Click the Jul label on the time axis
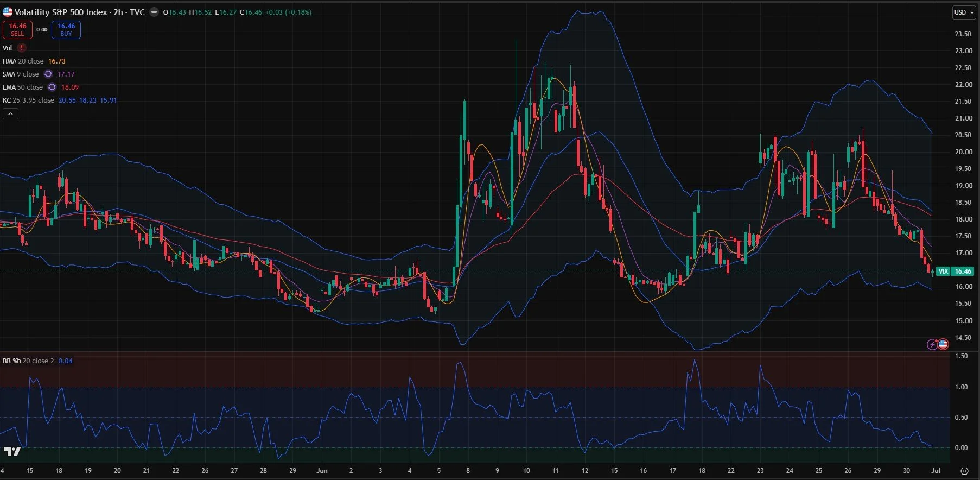The image size is (980, 480). point(935,470)
